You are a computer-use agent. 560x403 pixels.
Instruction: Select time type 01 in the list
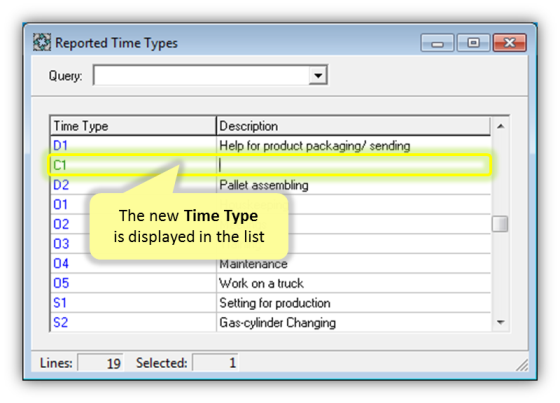60,204
